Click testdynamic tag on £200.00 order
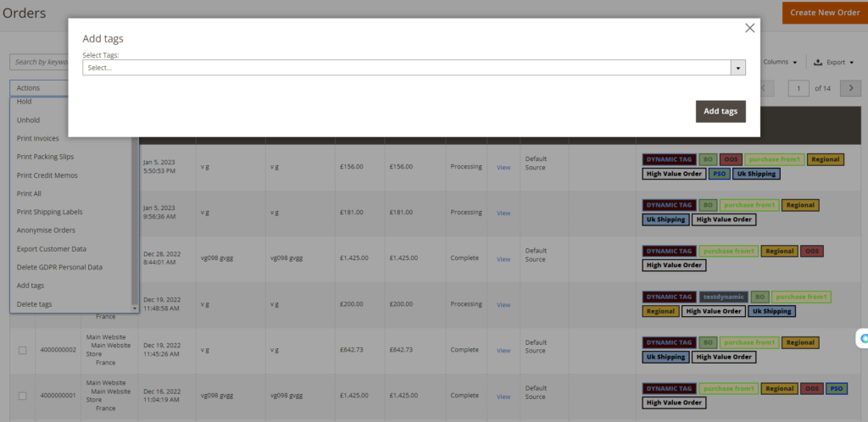The image size is (868, 422). point(724,297)
